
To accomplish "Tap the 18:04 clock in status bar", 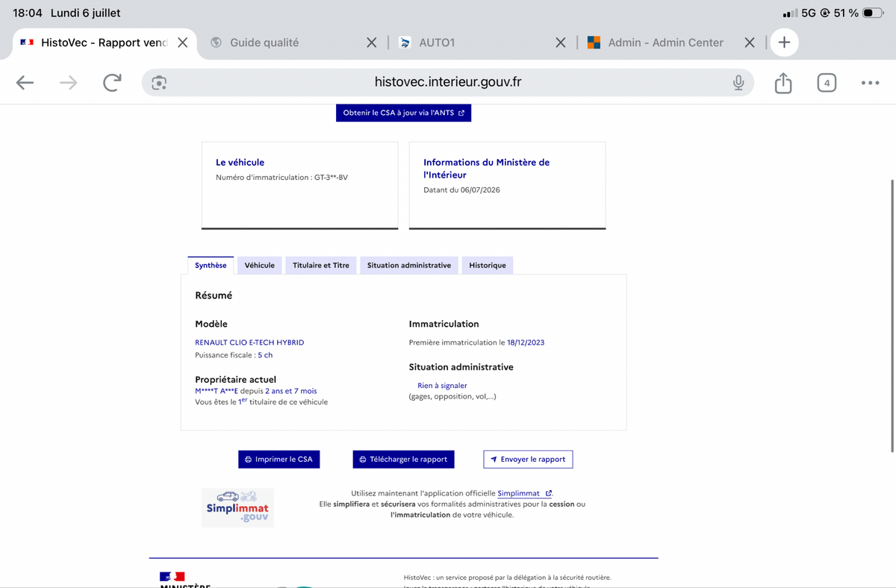I will pos(28,13).
